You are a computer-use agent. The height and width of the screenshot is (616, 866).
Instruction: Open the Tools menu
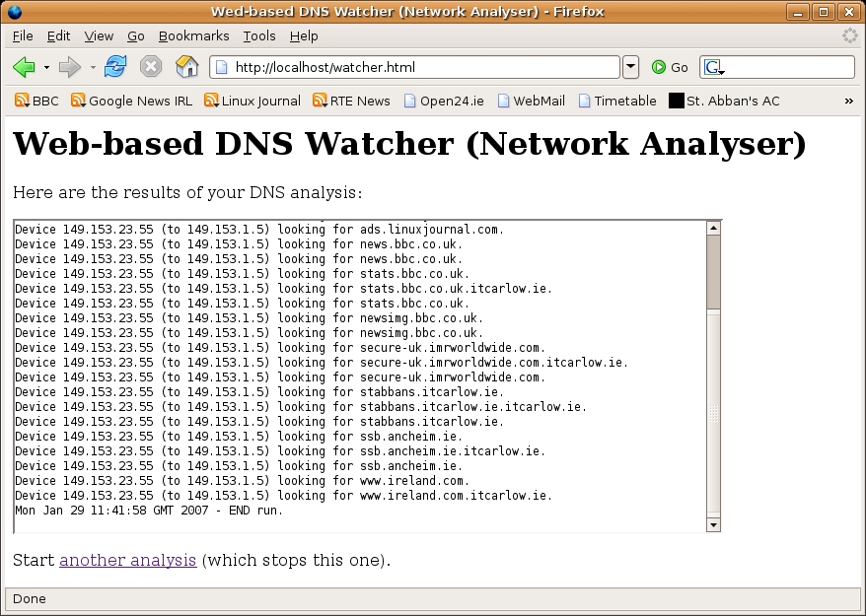[259, 35]
